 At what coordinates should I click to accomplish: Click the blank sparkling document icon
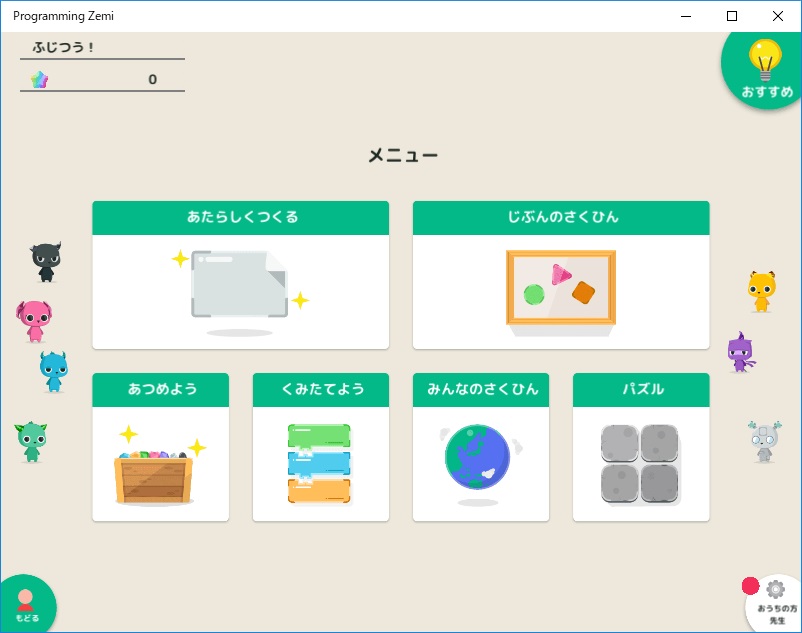[240, 292]
